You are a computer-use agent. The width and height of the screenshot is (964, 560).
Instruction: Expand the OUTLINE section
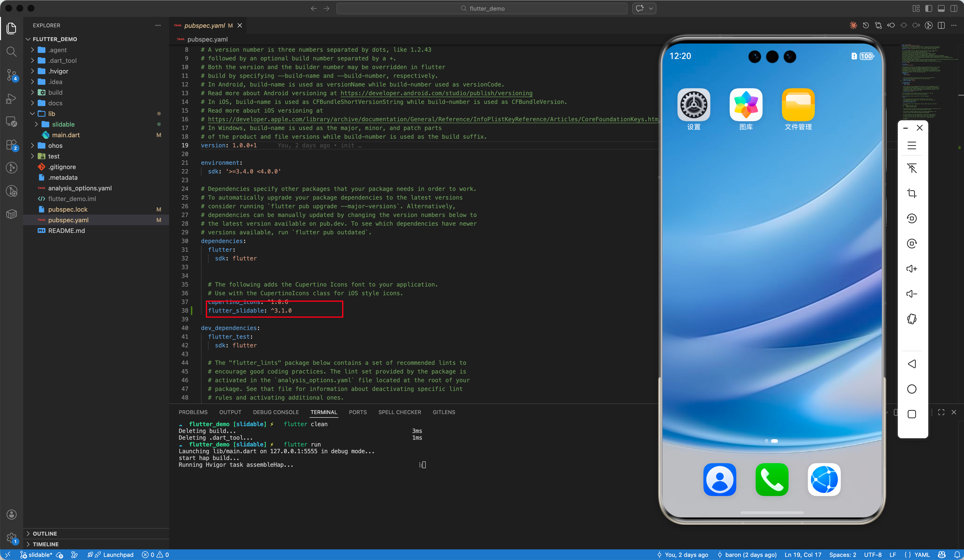pos(44,533)
